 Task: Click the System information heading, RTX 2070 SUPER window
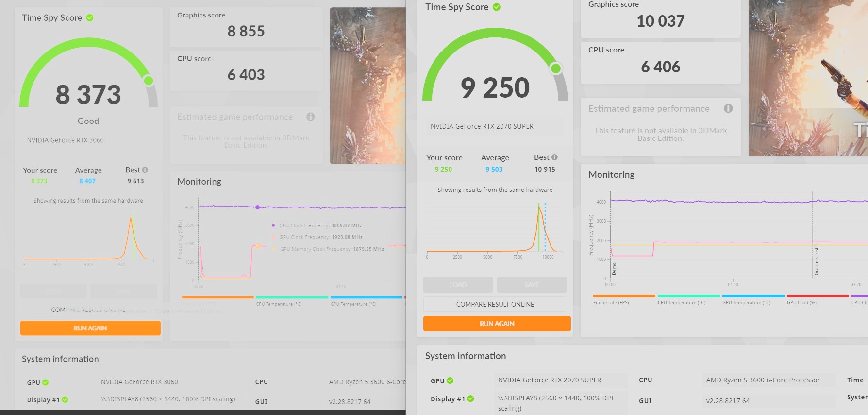click(x=466, y=356)
